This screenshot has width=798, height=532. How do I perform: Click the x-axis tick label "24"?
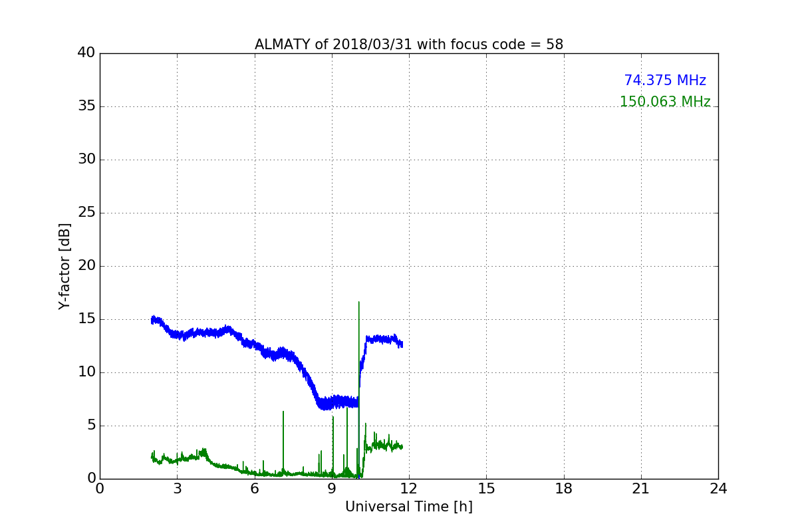[718, 489]
